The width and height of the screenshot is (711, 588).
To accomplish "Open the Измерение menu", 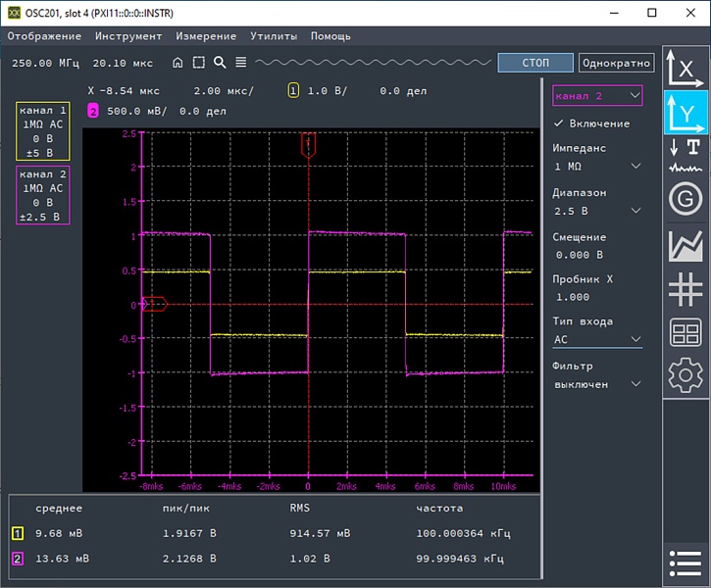I will (x=206, y=36).
